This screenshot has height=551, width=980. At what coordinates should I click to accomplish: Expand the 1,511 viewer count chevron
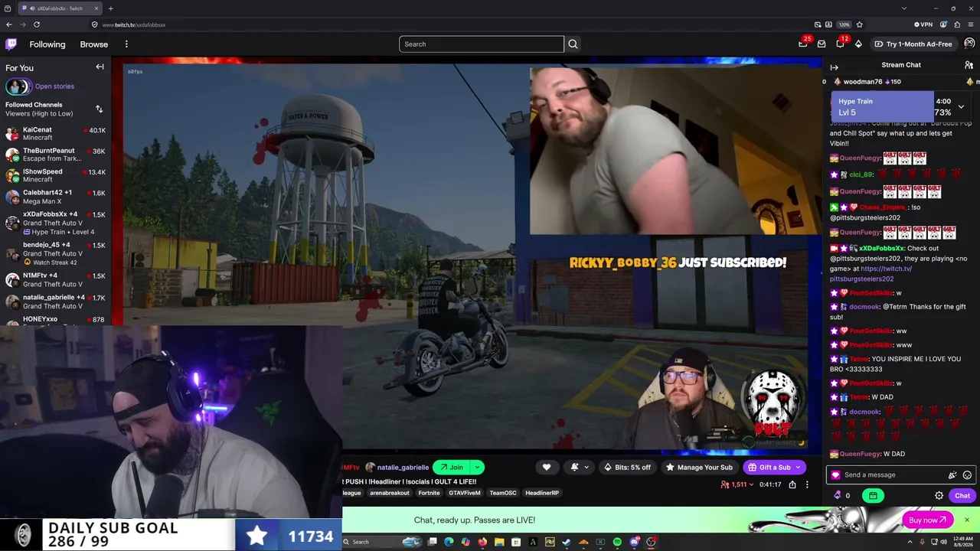(x=751, y=484)
